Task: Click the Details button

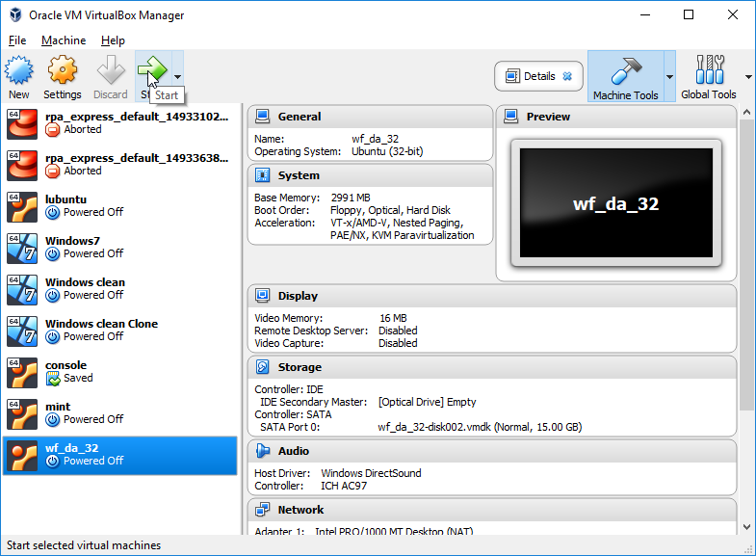Action: 538,76
